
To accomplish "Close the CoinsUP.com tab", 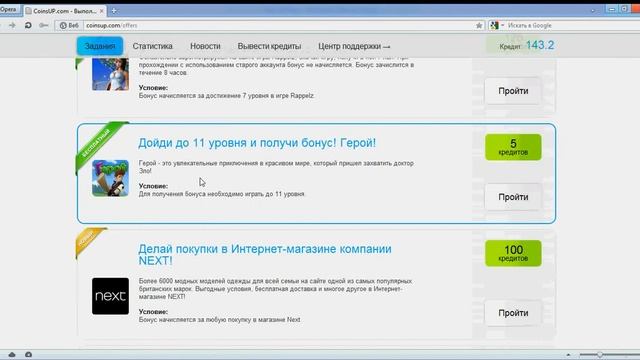I will pyautogui.click(x=102, y=11).
